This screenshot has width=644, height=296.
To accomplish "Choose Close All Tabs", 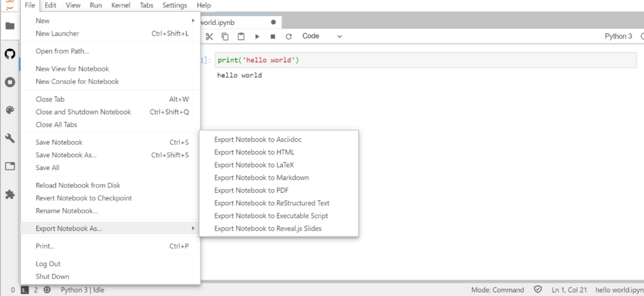I will coord(111,124).
